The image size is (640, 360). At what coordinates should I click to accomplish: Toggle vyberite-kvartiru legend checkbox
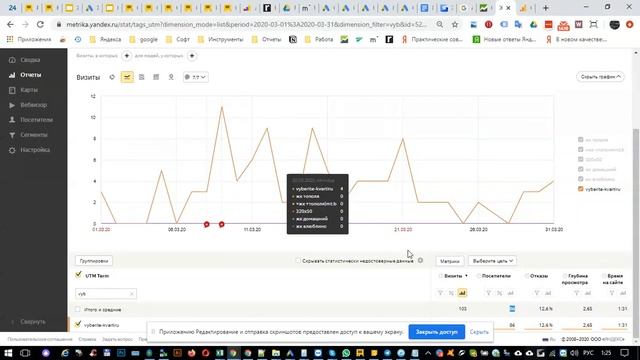[x=580, y=189]
